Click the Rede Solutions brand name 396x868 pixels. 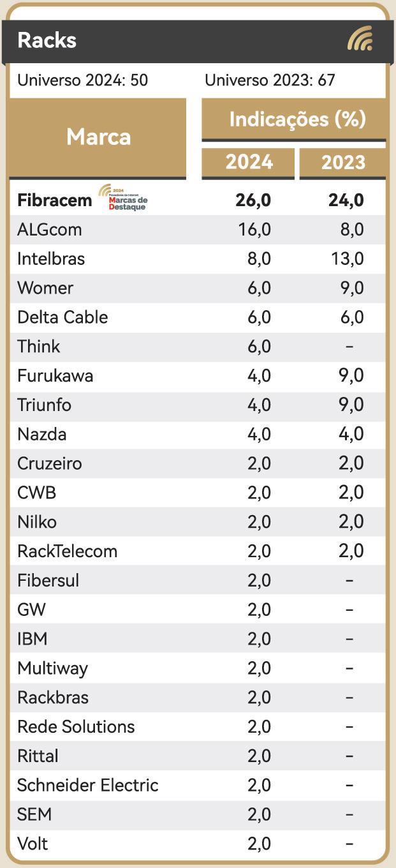pos(76,727)
